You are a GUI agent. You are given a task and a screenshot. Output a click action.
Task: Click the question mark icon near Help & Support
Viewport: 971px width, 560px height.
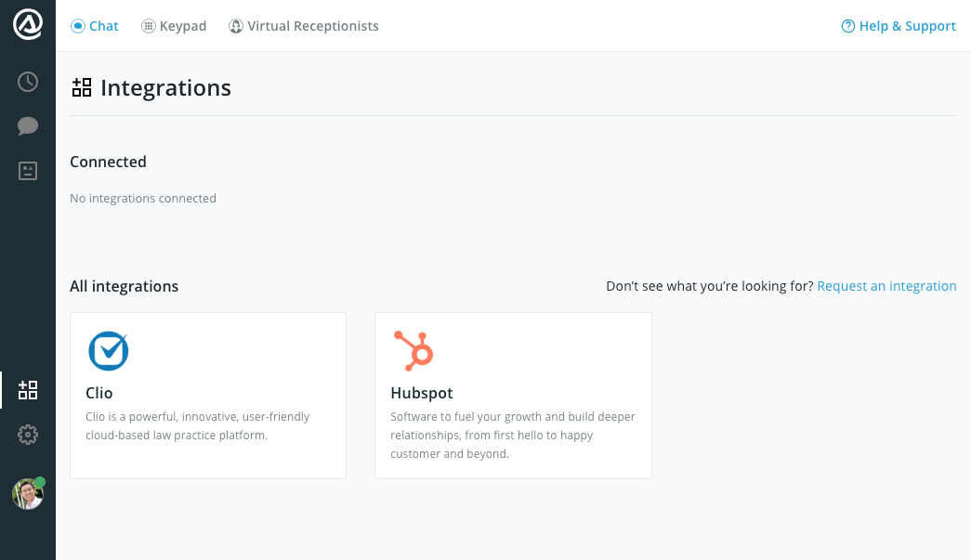click(847, 26)
